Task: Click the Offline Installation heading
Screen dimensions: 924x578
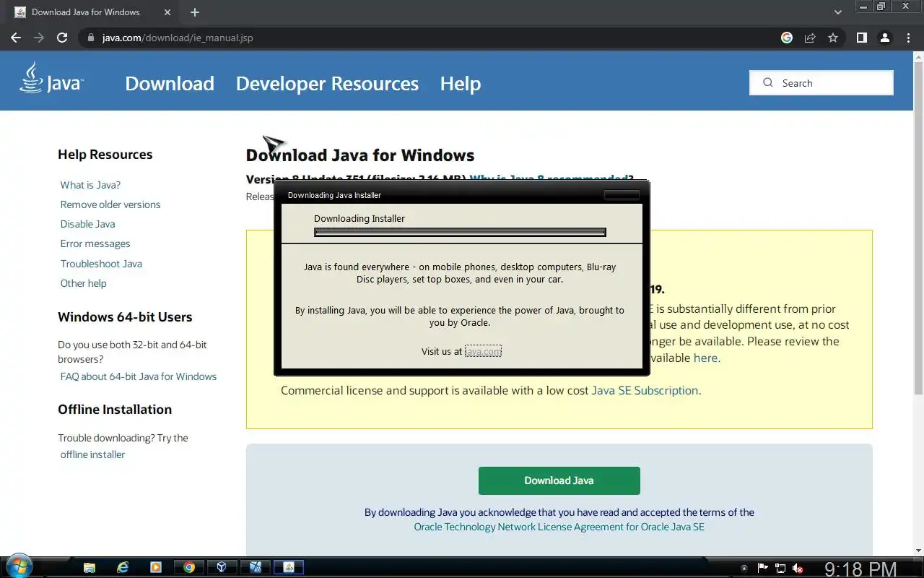Action: click(x=115, y=410)
